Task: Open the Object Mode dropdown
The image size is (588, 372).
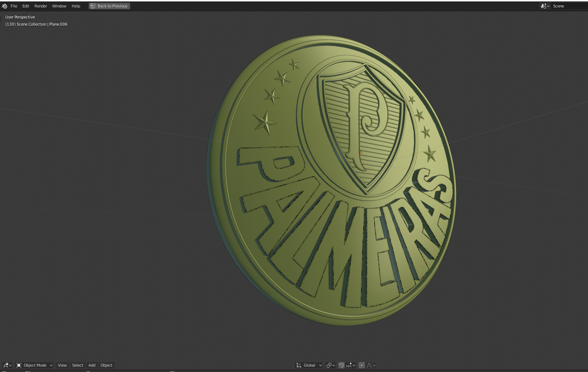Action: [x=34, y=365]
